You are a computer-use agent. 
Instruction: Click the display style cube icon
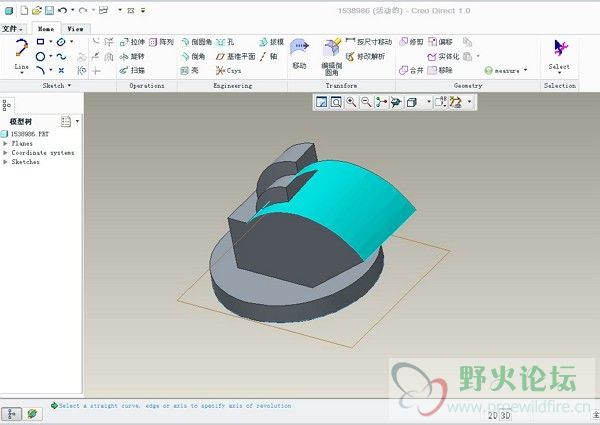412,102
